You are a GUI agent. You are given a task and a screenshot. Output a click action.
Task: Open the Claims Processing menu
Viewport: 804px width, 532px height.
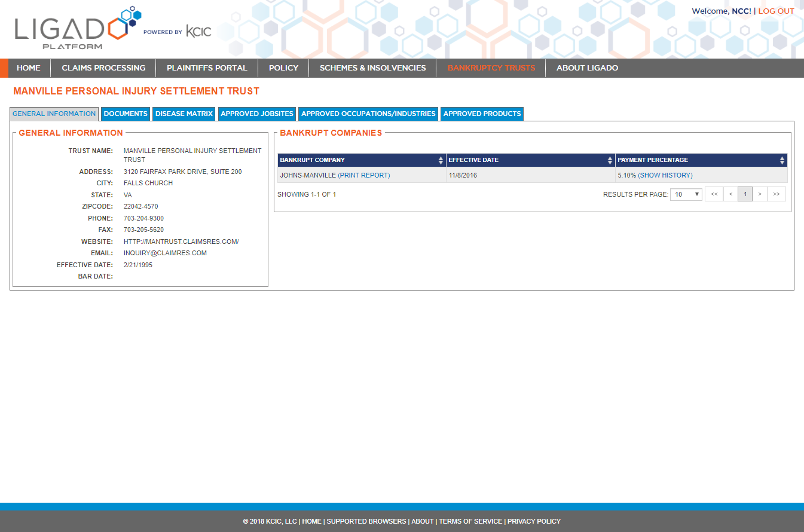(x=103, y=68)
